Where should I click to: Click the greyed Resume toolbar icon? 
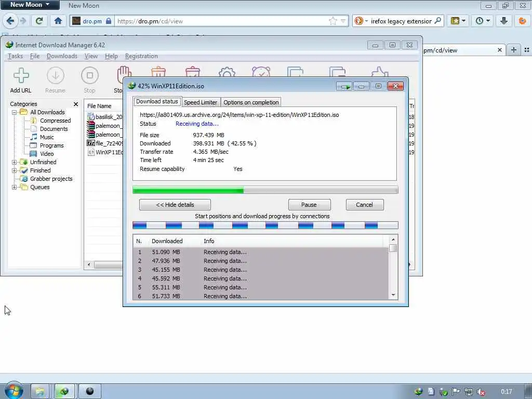[x=55, y=76]
